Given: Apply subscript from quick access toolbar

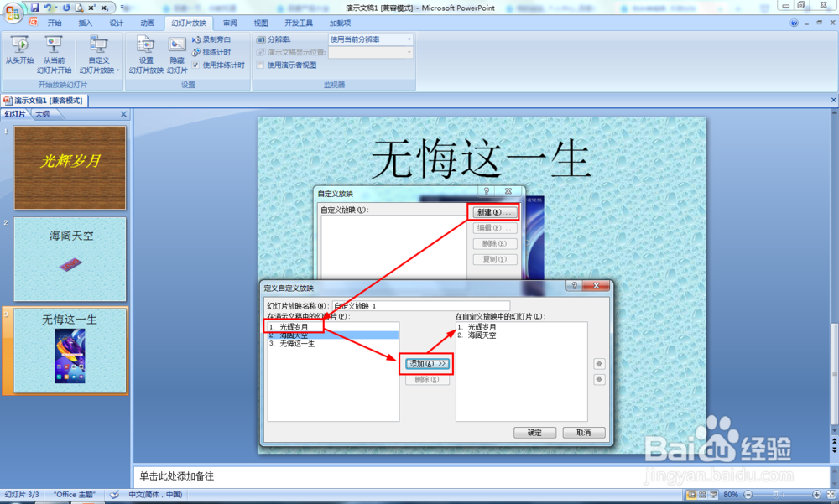Looking at the screenshot, I should pyautogui.click(x=105, y=8).
